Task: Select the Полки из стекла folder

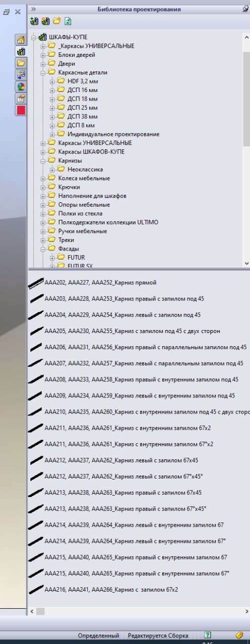Action: tap(80, 213)
